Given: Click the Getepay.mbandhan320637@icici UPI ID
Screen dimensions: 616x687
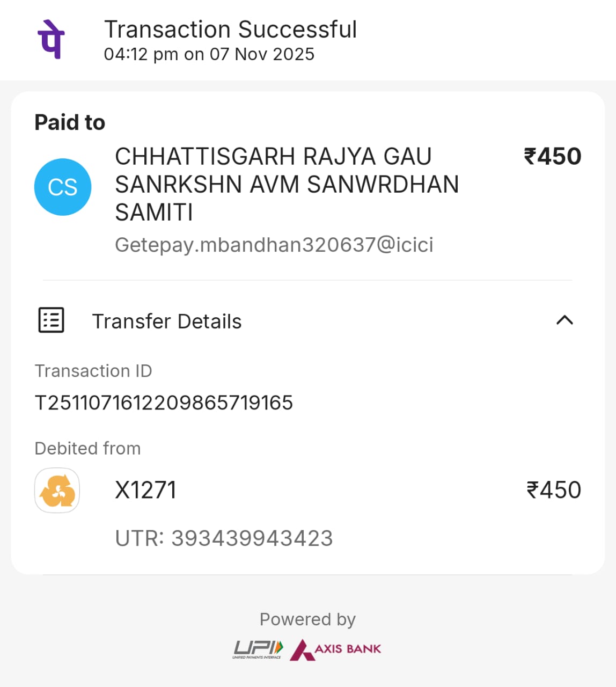Looking at the screenshot, I should tap(274, 245).
